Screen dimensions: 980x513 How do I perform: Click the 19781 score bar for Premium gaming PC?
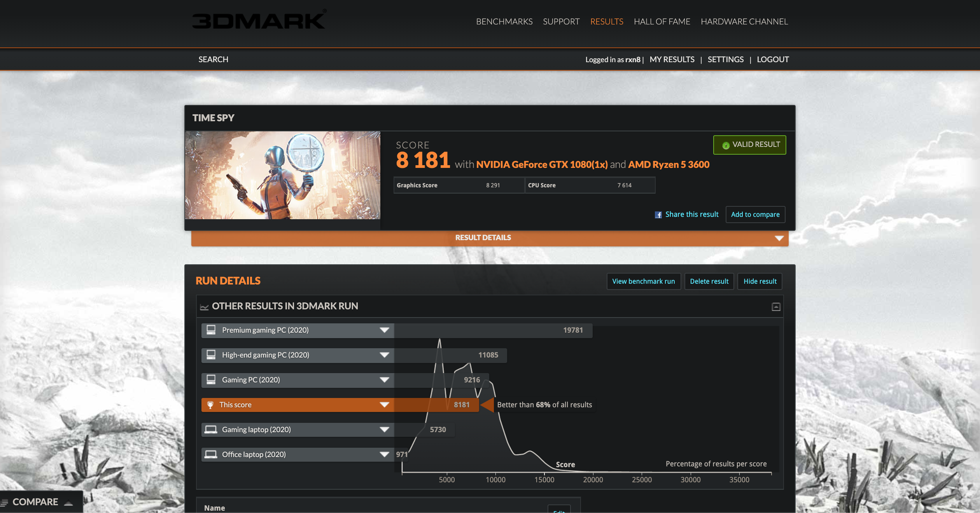pyautogui.click(x=493, y=330)
